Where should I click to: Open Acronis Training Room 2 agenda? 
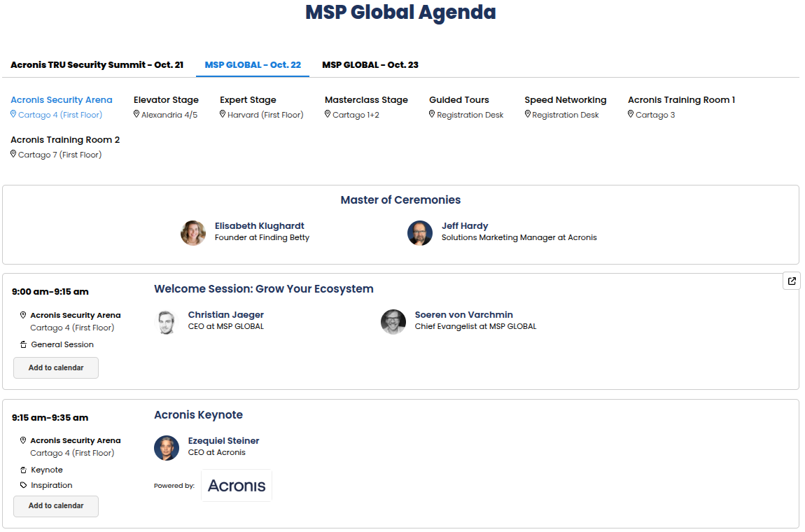(65, 140)
